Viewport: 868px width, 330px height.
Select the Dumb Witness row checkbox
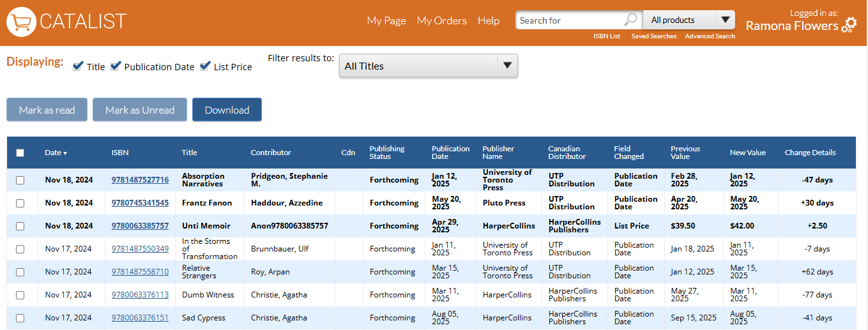pos(20,295)
